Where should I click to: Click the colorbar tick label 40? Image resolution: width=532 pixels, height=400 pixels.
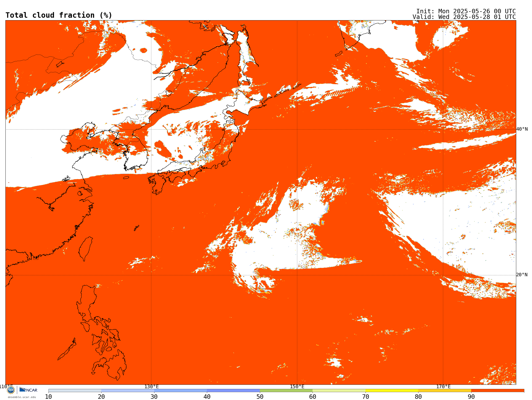pyautogui.click(x=207, y=397)
